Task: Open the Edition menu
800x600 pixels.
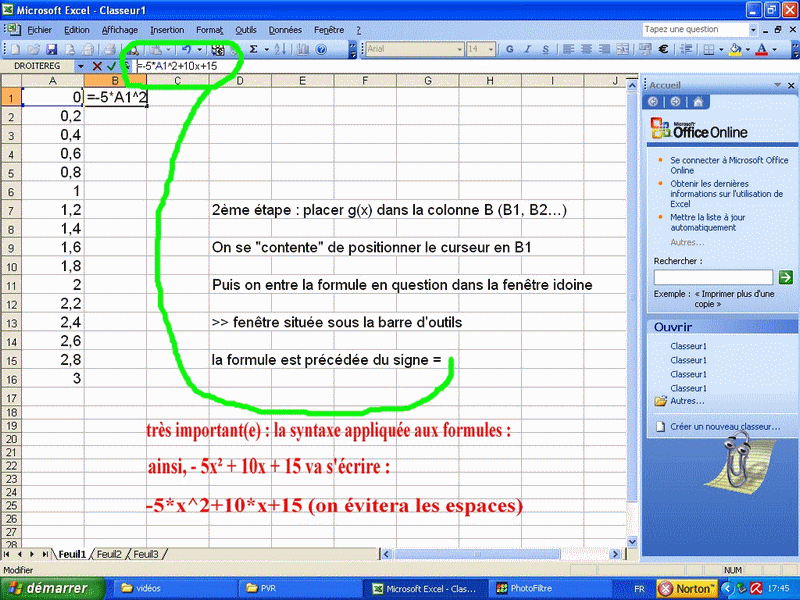Action: (x=77, y=30)
